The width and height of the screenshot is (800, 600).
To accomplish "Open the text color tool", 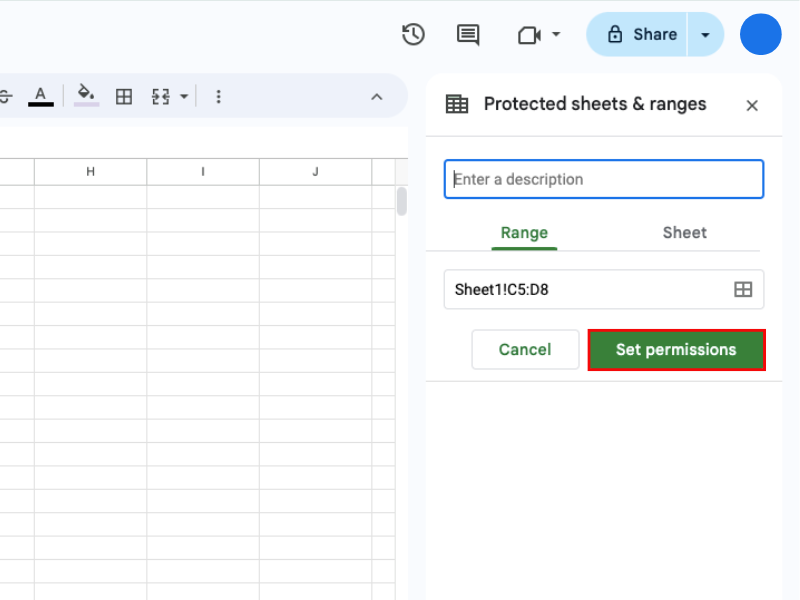I will [x=40, y=96].
